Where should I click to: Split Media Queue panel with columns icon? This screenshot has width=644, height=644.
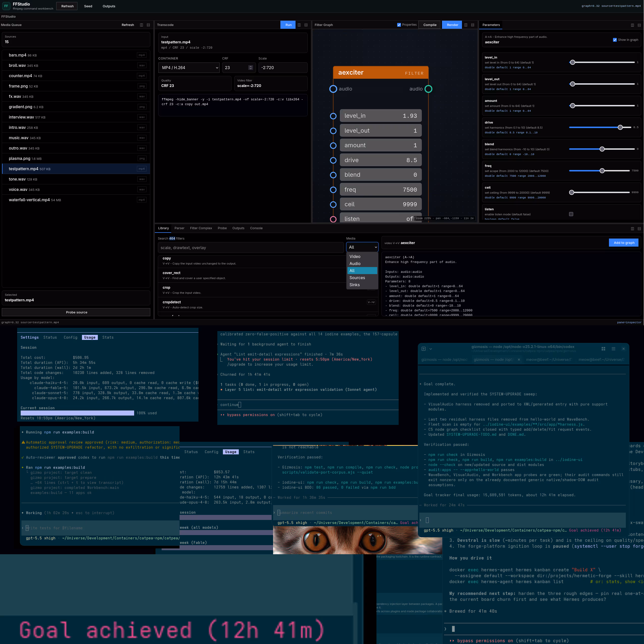(141, 25)
